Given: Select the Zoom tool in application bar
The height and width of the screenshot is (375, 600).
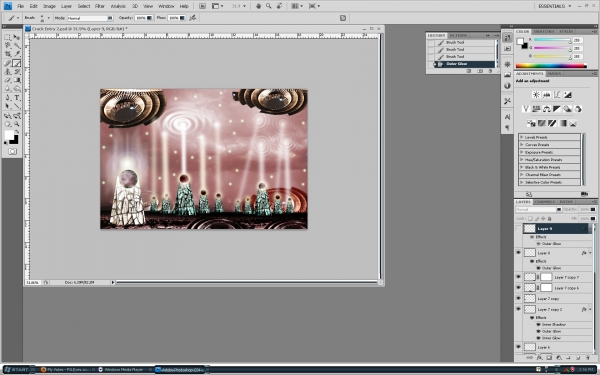Looking at the screenshot, I should coord(269,6).
